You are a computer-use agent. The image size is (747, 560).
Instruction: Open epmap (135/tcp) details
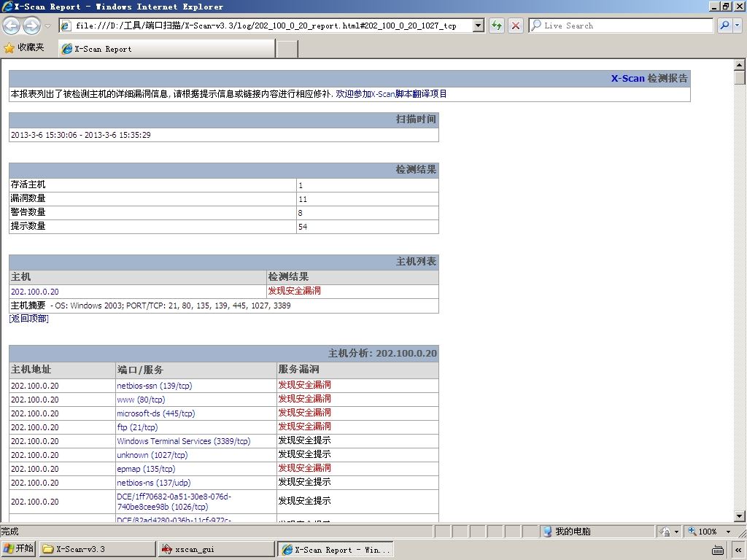[x=146, y=469]
